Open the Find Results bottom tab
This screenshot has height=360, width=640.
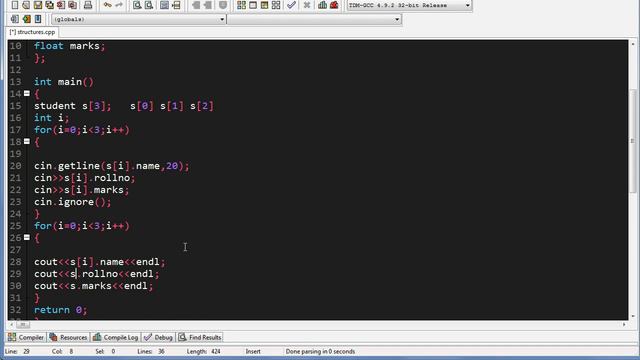point(200,337)
